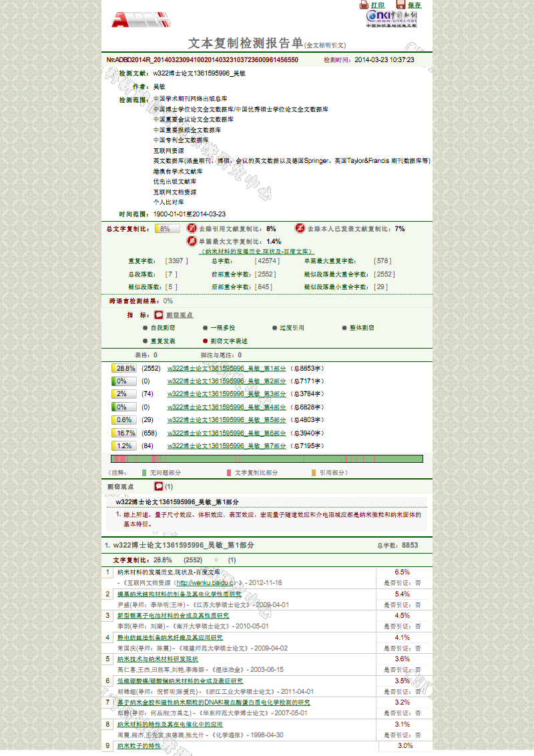Open w322博士论文 吴敏_第1部分 link

click(x=226, y=369)
